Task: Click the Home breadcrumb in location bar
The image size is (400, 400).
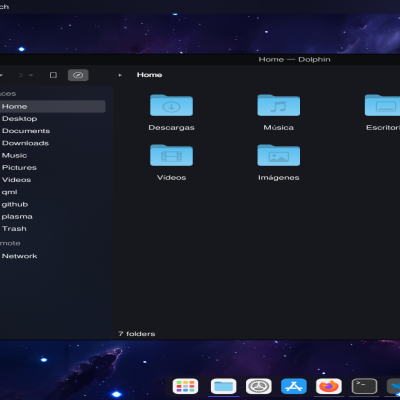Action: pos(149,75)
